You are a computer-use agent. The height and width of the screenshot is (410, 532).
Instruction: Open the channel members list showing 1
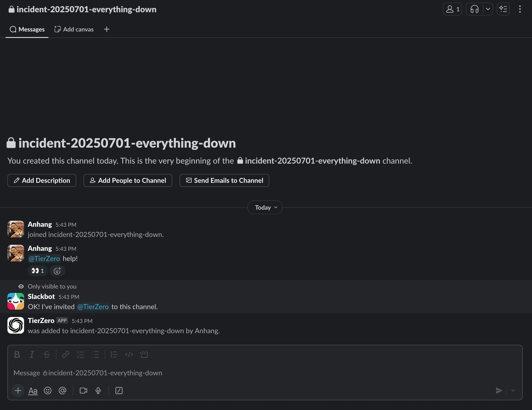coord(452,9)
